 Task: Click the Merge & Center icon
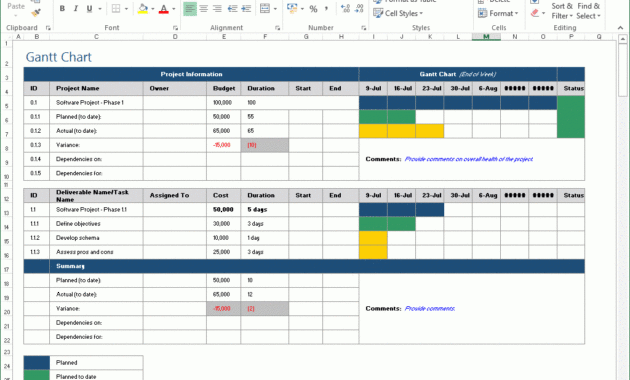(265, 8)
